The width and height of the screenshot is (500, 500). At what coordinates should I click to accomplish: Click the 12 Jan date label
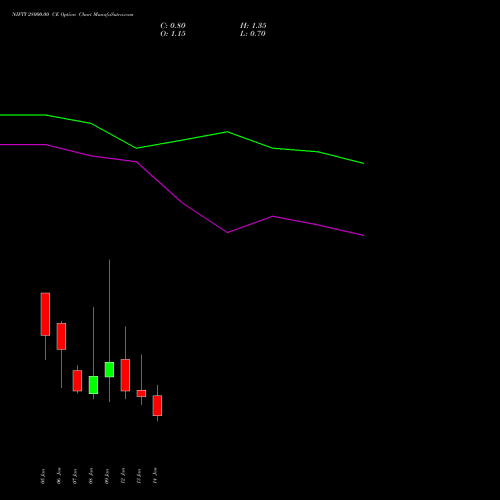point(123,476)
